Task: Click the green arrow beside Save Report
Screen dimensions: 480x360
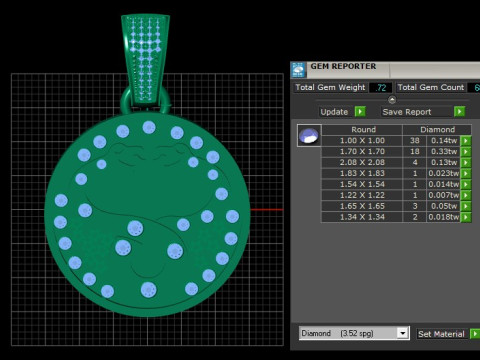Action: pyautogui.click(x=459, y=111)
